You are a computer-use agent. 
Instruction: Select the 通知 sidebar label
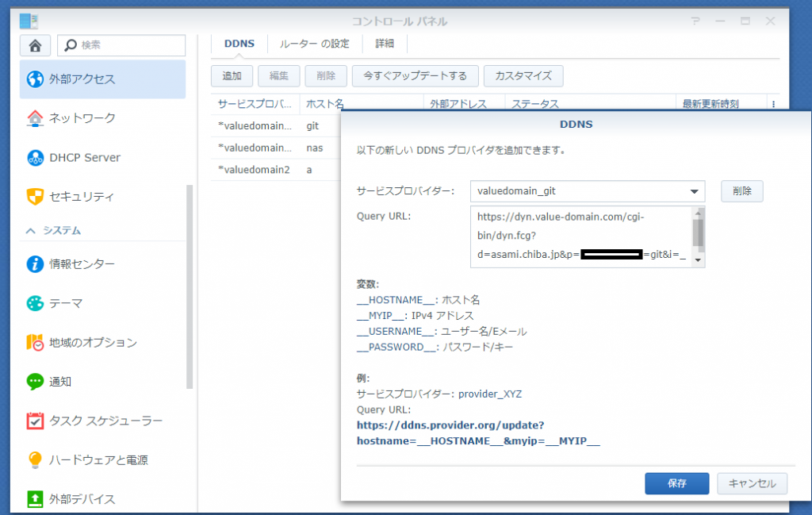pos(60,382)
